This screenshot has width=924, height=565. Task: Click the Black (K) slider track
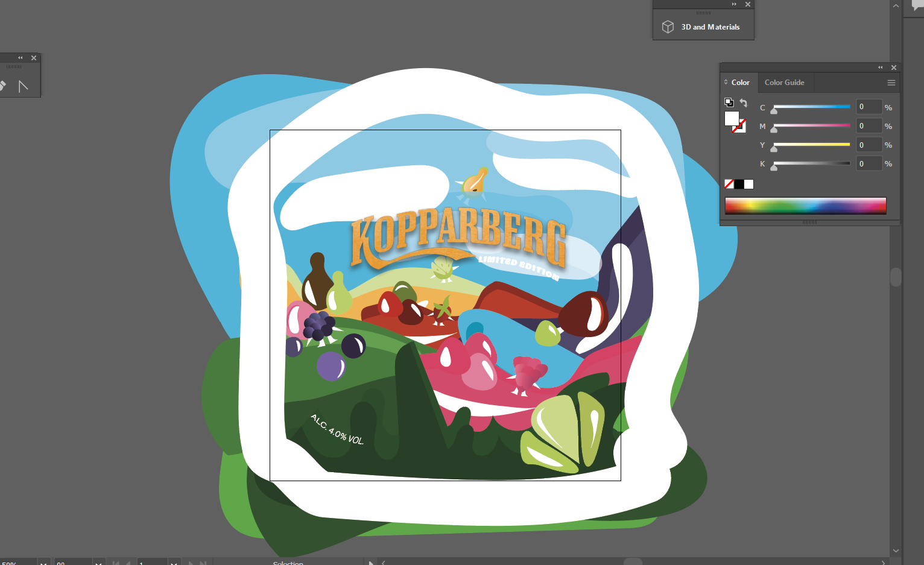point(812,163)
